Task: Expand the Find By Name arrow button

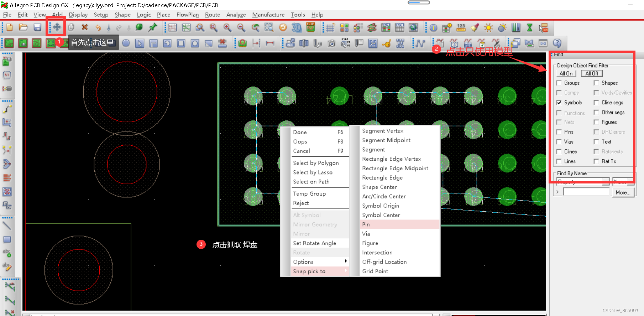Action: 557,192
